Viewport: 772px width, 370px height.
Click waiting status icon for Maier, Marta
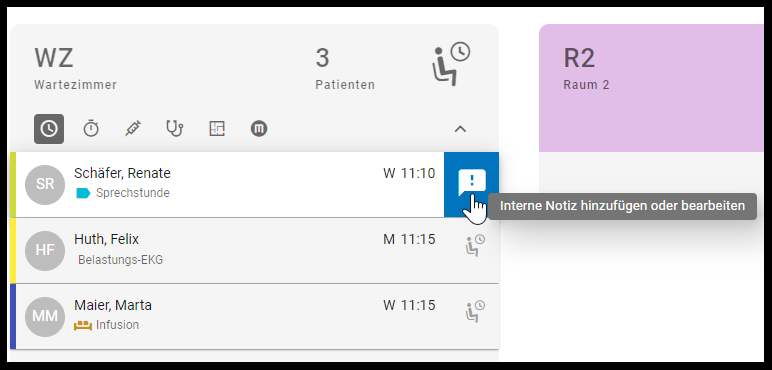click(475, 311)
